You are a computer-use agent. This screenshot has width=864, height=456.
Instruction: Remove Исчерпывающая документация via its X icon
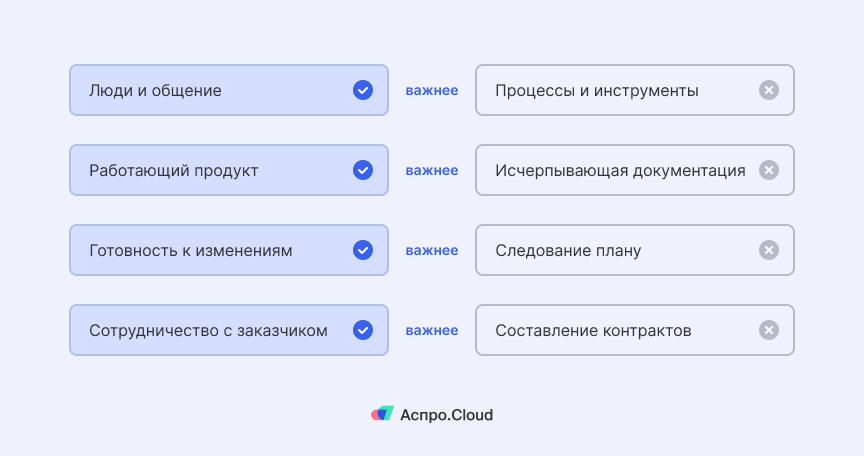[768, 170]
